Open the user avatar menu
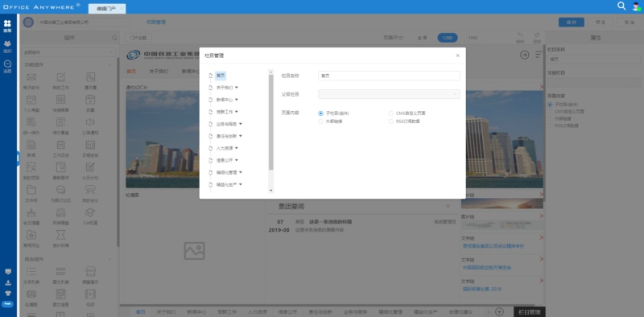The width and height of the screenshot is (644, 317). [636, 6]
